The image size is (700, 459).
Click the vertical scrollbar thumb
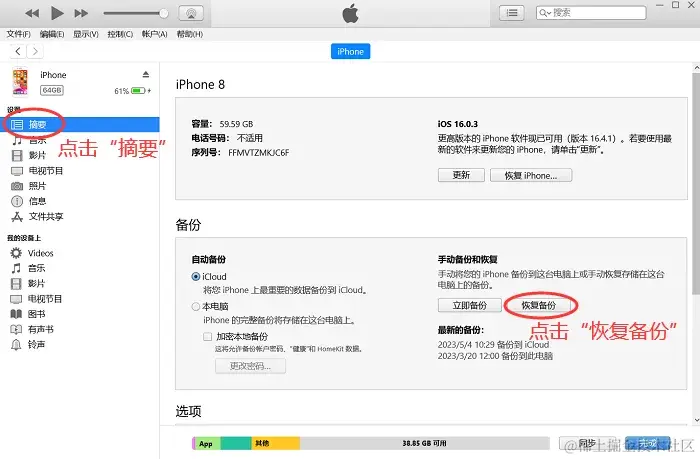696,183
